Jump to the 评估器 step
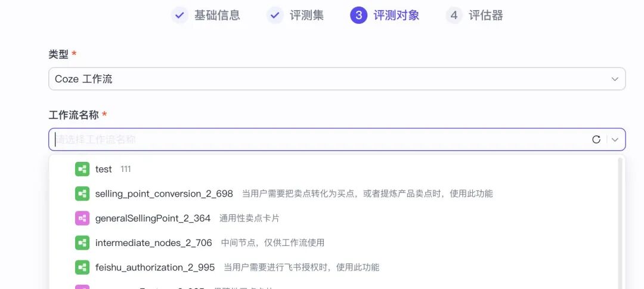Screen dimensions: 644x289 click(x=486, y=16)
